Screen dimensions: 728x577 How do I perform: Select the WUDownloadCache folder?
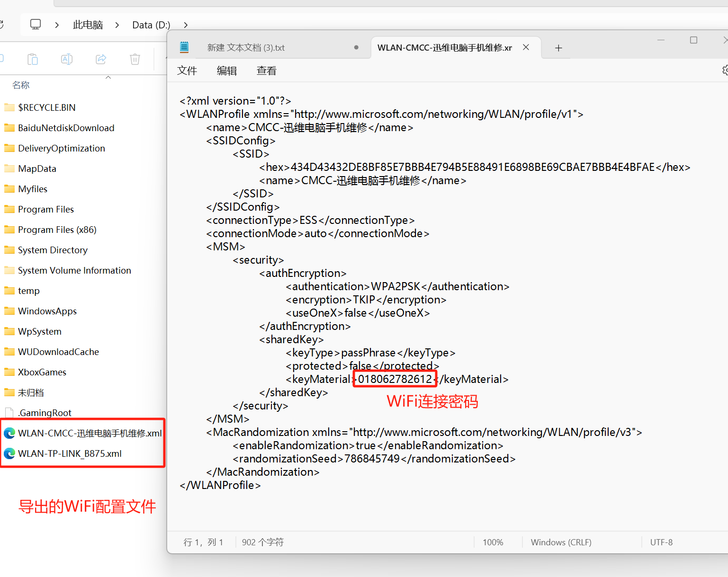pyautogui.click(x=58, y=352)
